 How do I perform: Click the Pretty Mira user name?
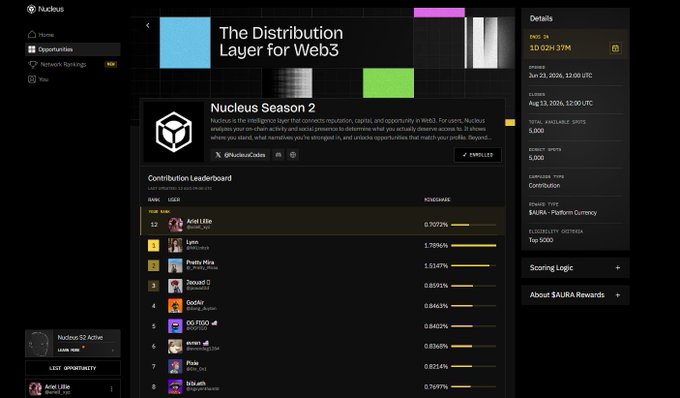[200, 262]
